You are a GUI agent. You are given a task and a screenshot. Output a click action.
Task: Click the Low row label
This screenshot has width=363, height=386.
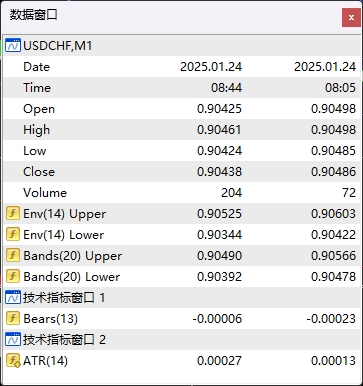tap(34, 151)
